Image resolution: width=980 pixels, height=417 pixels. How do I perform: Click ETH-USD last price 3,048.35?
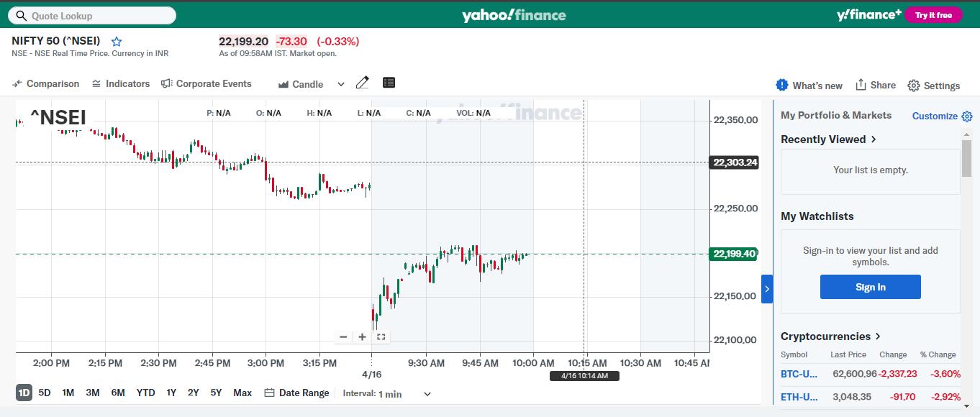[x=850, y=397]
